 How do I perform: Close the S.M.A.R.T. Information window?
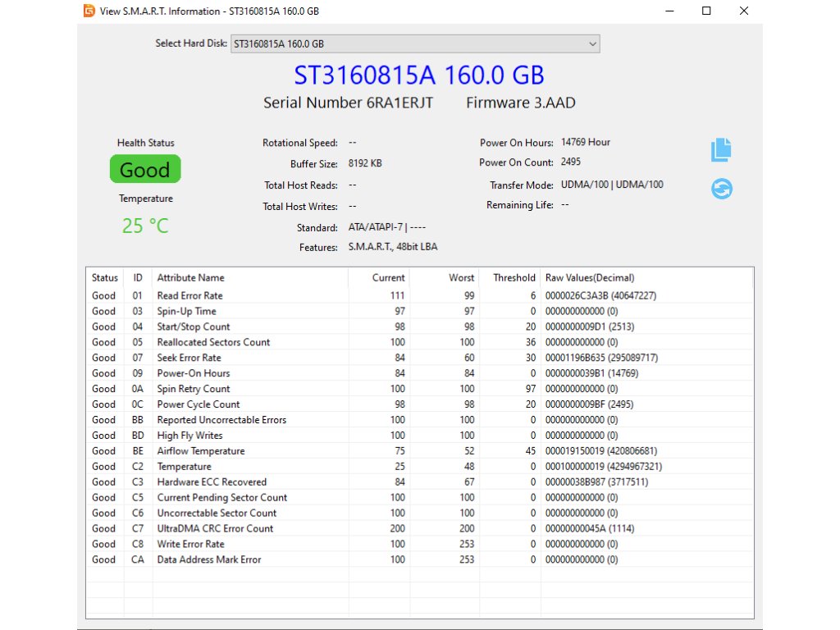tap(744, 11)
